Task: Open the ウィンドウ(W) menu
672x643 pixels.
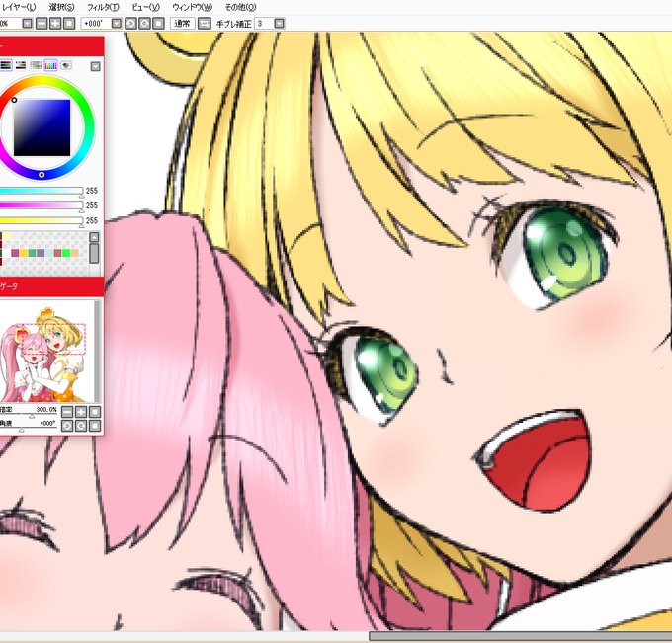Action: tap(192, 7)
